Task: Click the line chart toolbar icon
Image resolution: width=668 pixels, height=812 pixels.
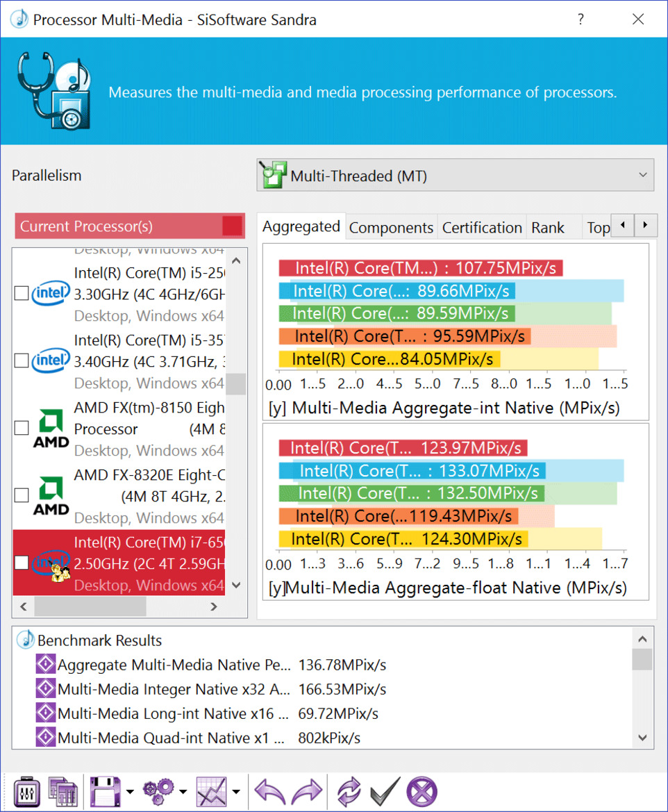Action: 211,791
